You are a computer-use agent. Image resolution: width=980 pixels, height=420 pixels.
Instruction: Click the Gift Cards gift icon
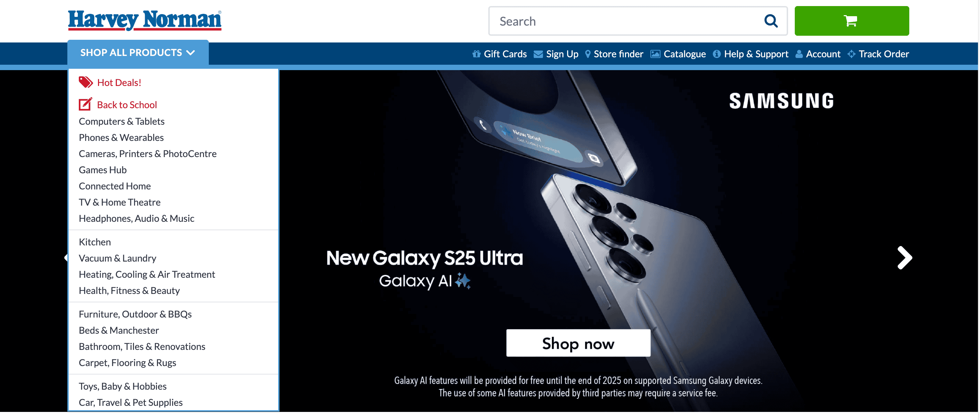pyautogui.click(x=476, y=54)
